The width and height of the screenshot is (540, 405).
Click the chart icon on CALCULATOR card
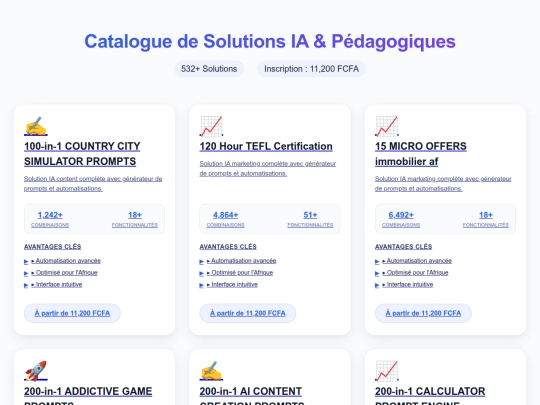point(387,371)
